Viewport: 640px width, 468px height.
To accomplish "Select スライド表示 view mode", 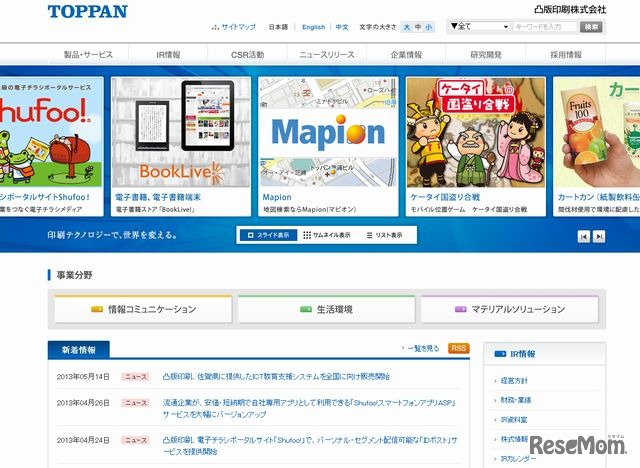I will click(268, 235).
